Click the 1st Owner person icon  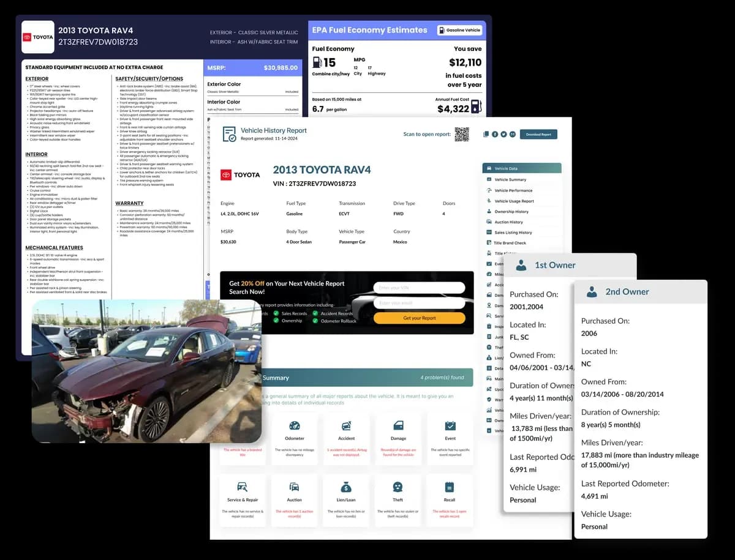(521, 266)
